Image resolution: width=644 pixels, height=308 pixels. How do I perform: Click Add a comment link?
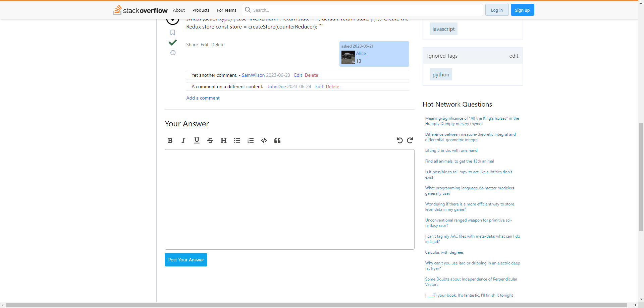(x=203, y=98)
